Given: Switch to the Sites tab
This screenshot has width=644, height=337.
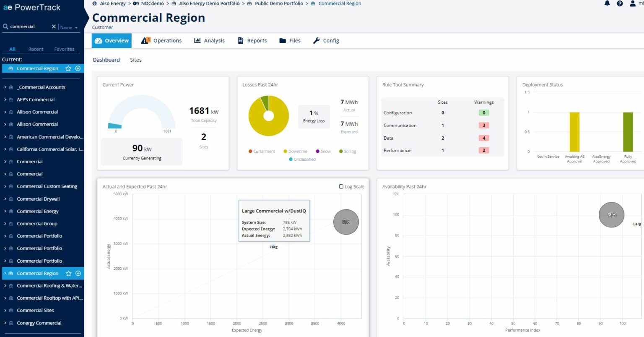Looking at the screenshot, I should (135, 60).
